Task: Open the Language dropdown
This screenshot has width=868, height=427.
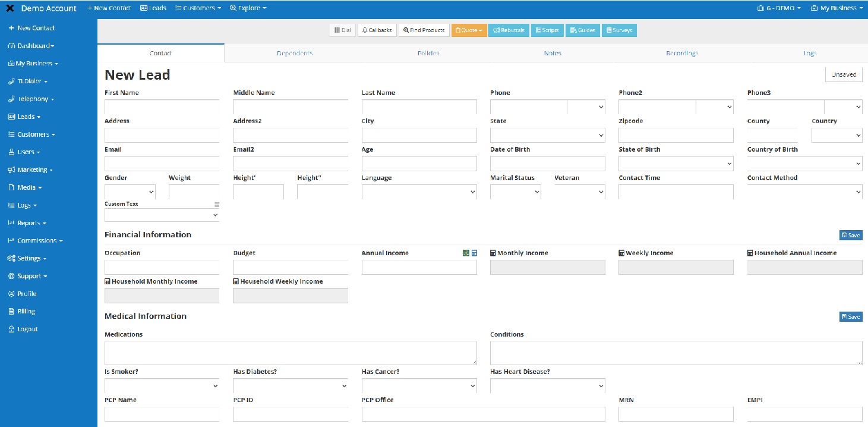Action: pos(419,192)
